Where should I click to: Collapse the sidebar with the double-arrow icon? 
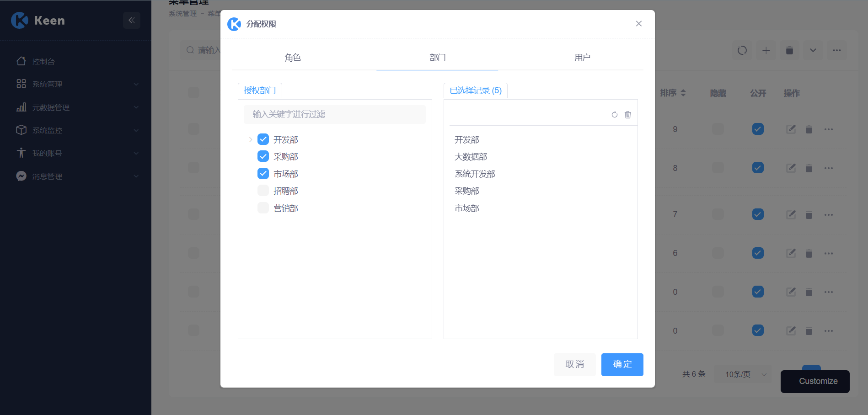coord(132,20)
